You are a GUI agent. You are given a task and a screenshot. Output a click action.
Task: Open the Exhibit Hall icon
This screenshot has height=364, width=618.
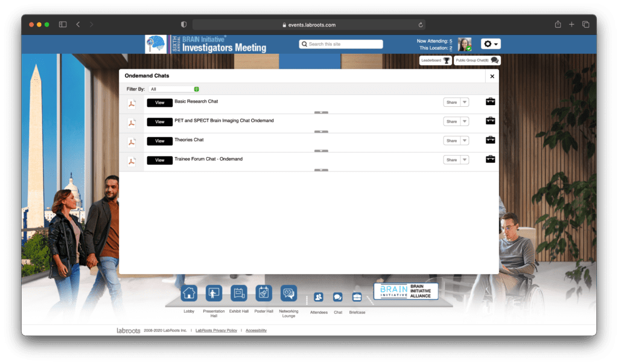click(x=239, y=293)
